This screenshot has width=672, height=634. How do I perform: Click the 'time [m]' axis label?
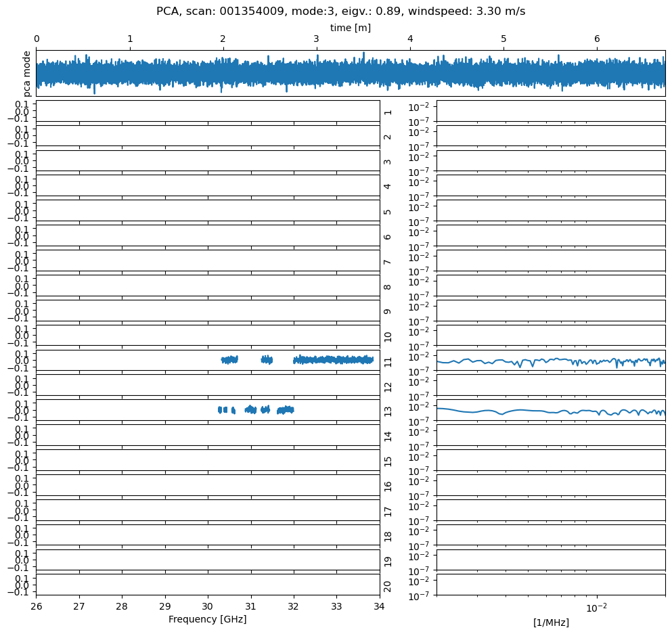coord(350,28)
